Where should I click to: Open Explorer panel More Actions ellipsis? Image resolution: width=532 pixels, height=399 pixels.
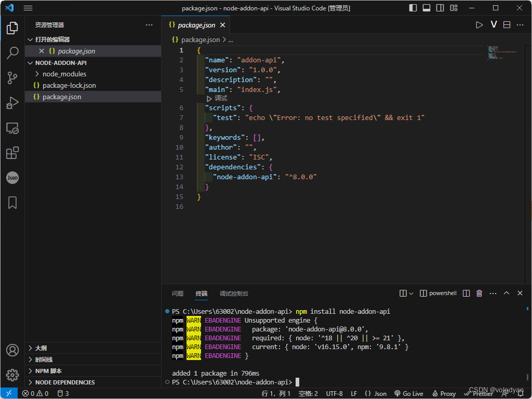(x=149, y=25)
